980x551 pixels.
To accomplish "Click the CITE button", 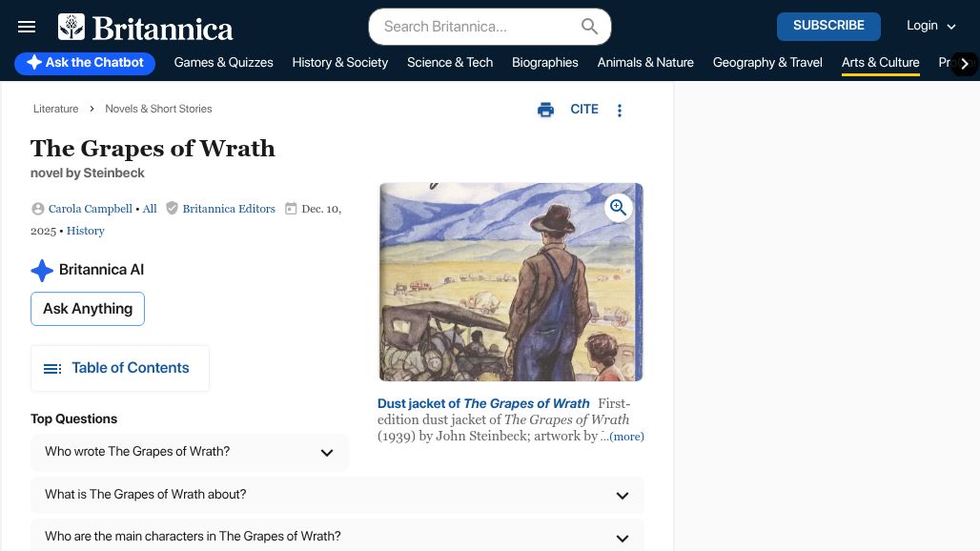I will tap(584, 110).
